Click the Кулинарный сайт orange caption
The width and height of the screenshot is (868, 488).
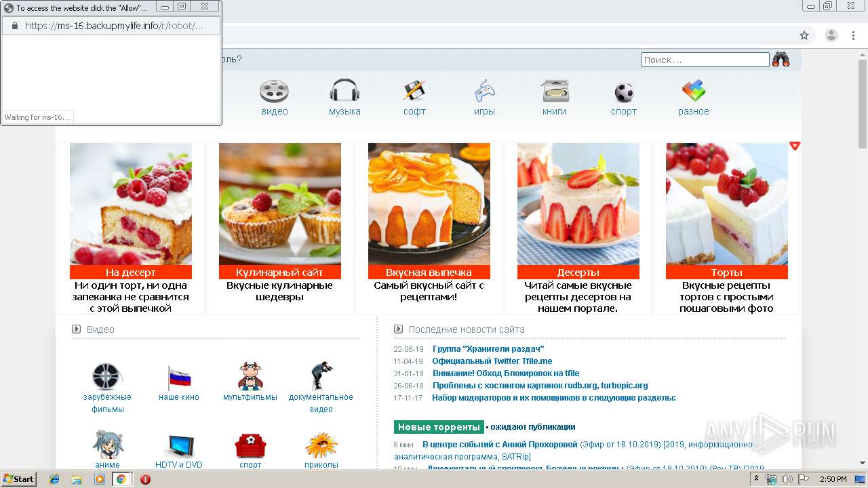280,272
